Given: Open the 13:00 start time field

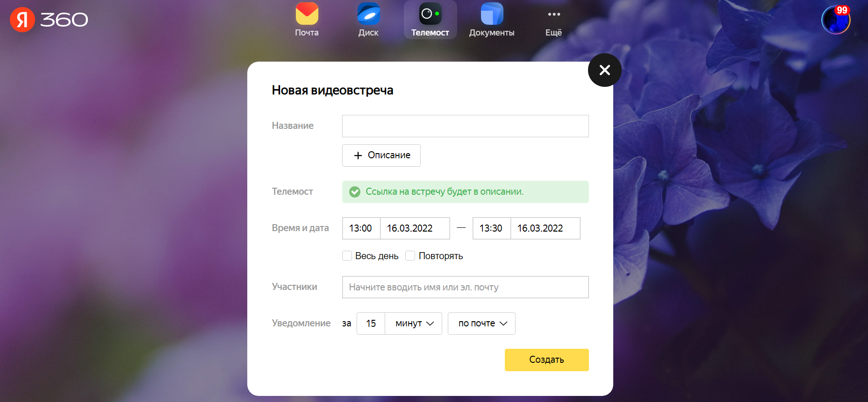Looking at the screenshot, I should pyautogui.click(x=361, y=228).
